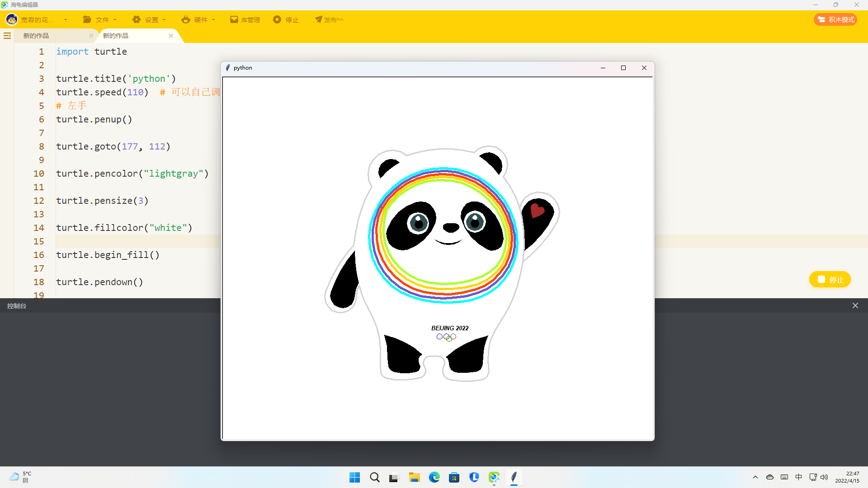Toggle the sidebar list icon
This screenshot has height=488, width=868.
pyautogui.click(x=7, y=36)
